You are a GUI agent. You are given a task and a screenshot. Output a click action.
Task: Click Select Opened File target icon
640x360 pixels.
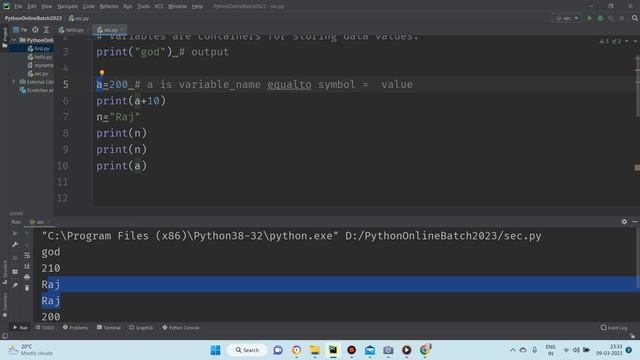pyautogui.click(x=36, y=30)
